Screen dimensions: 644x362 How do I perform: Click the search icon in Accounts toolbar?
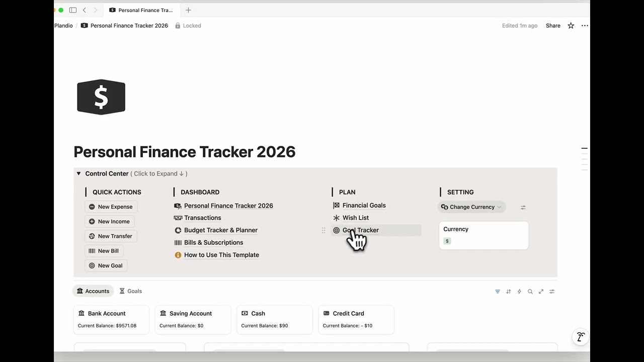click(x=530, y=292)
